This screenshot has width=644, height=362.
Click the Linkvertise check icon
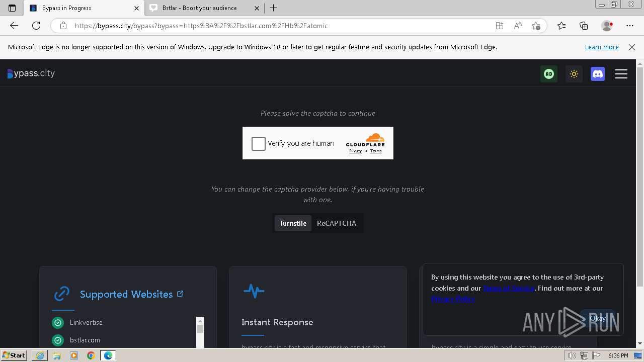coord(58,322)
